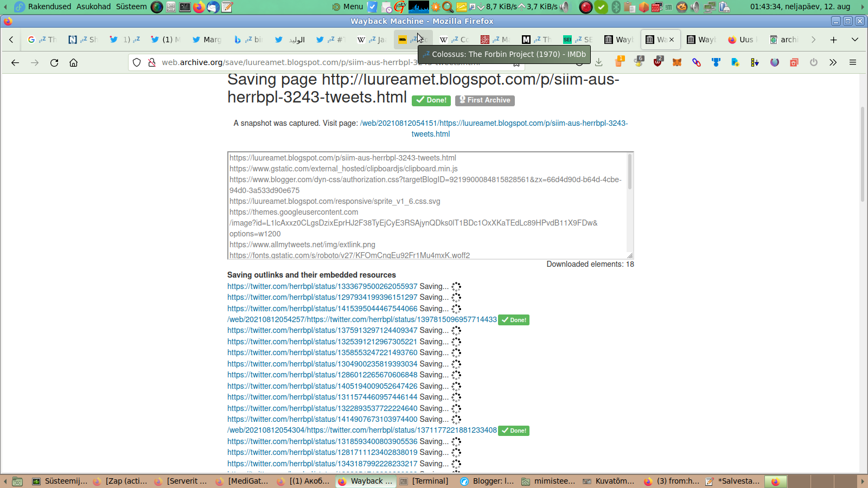
Task: Open the purple globe extension icon
Action: pos(775,63)
